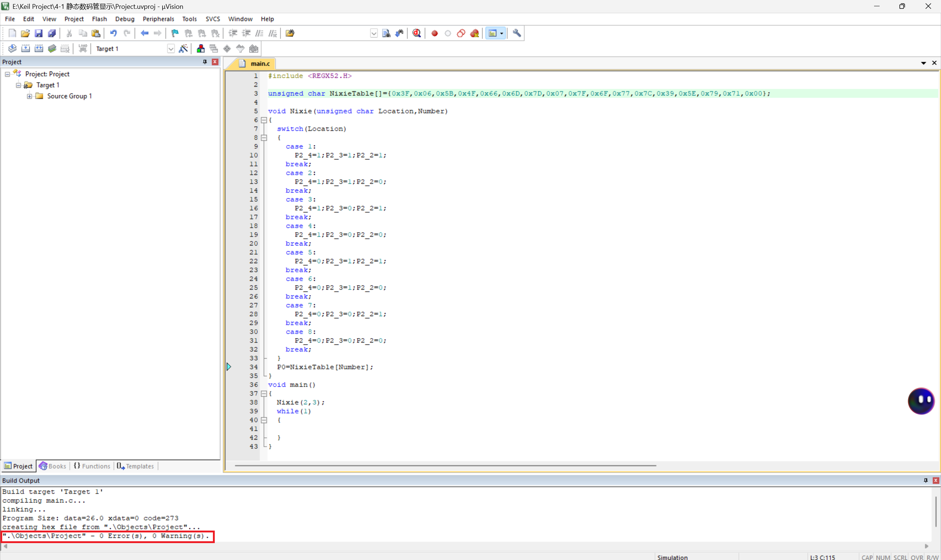Click the Build target toolbar icon
The width and height of the screenshot is (941, 560).
(x=25, y=48)
